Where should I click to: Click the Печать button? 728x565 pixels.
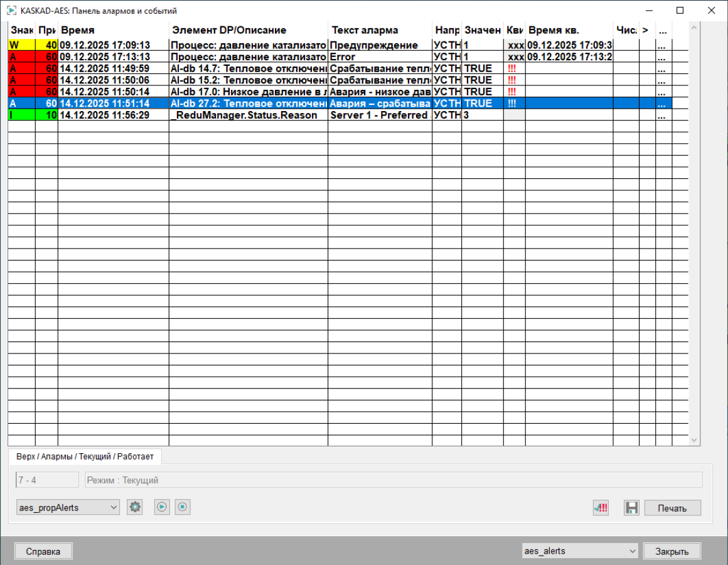click(672, 508)
